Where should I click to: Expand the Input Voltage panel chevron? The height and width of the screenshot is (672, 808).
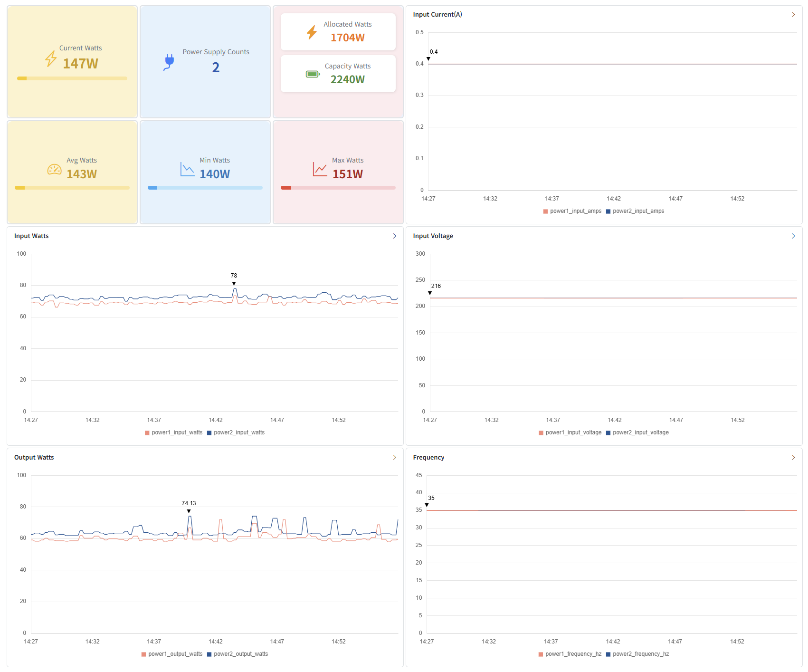tap(793, 236)
